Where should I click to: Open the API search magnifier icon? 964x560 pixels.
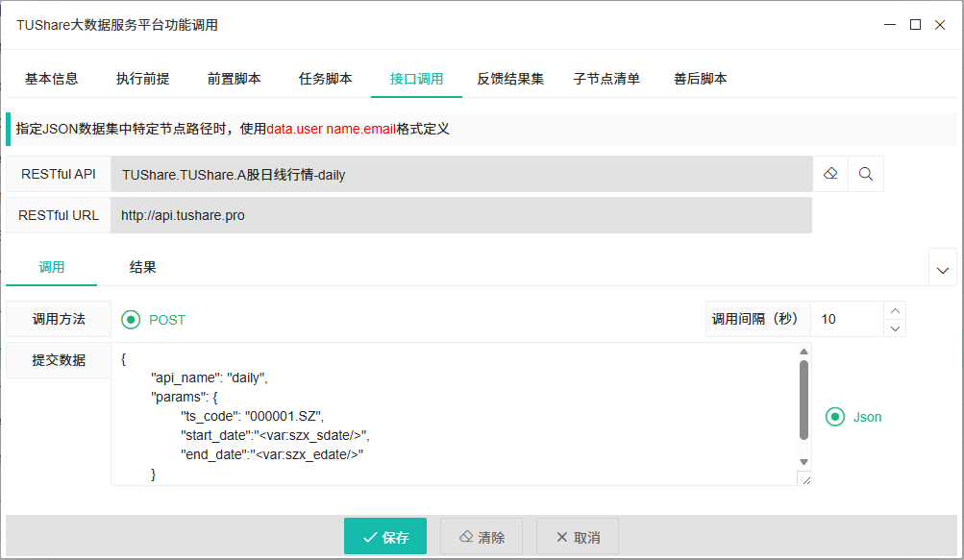(864, 174)
